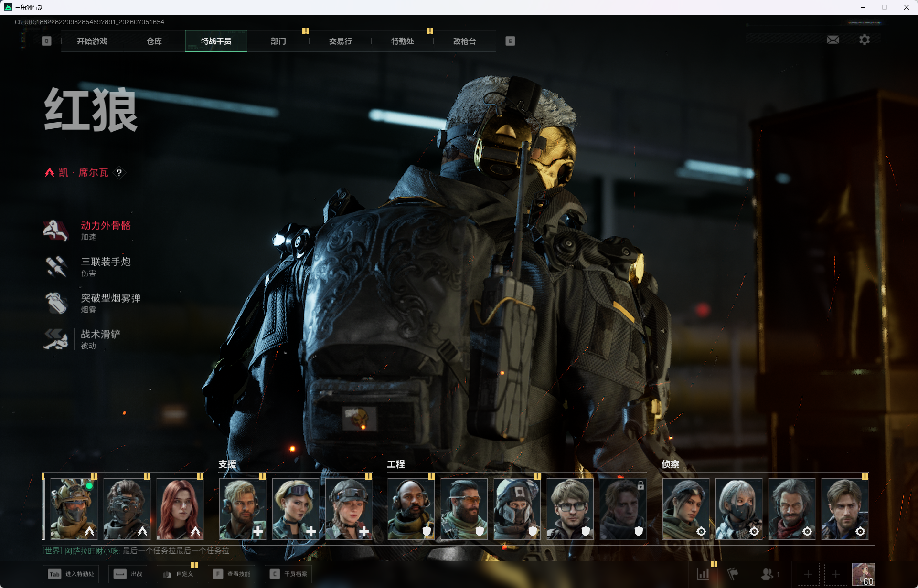Open the statistics bar chart icon
Viewport: 918px width, 588px height.
click(703, 574)
